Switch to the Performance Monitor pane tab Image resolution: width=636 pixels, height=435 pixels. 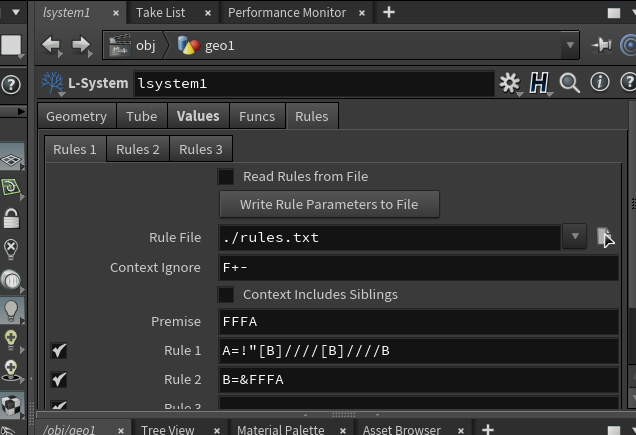click(287, 13)
